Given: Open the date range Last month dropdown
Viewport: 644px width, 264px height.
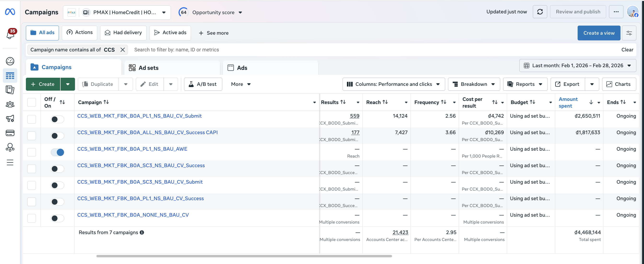Looking at the screenshot, I should pos(577,66).
